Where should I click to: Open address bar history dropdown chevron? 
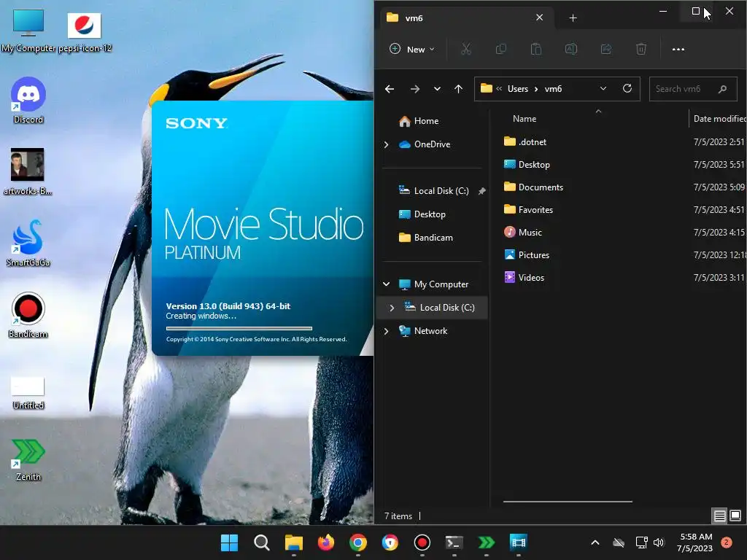tap(603, 88)
